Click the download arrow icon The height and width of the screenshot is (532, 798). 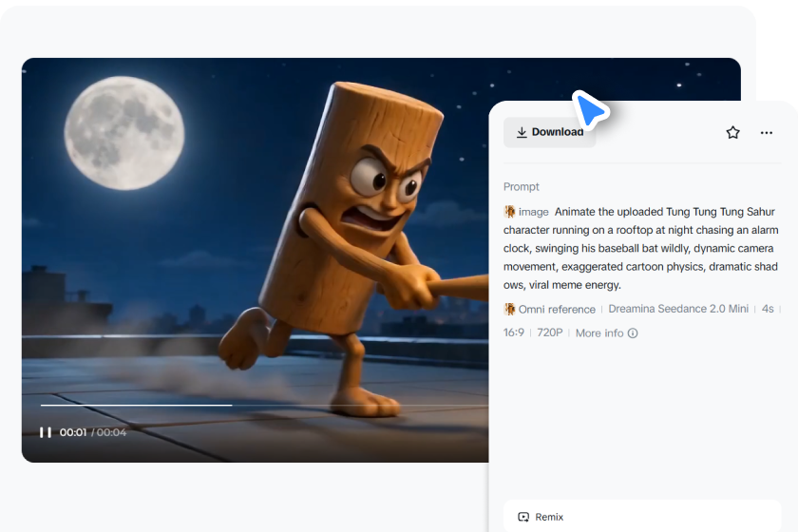point(522,132)
